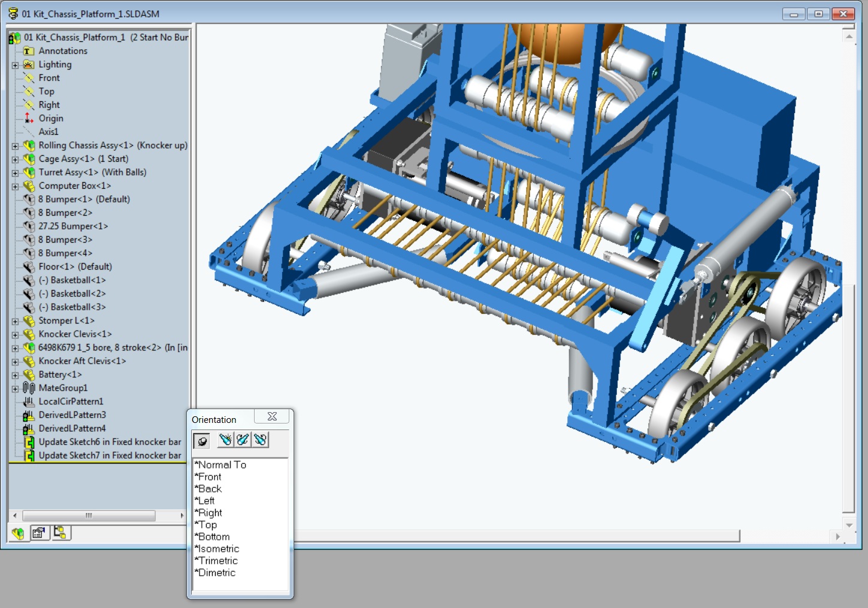Expand MateGroup1 node
The height and width of the screenshot is (608, 868).
(x=15, y=388)
